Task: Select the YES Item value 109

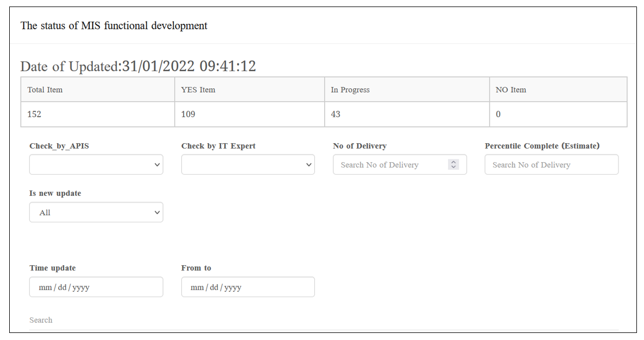Action: click(188, 114)
